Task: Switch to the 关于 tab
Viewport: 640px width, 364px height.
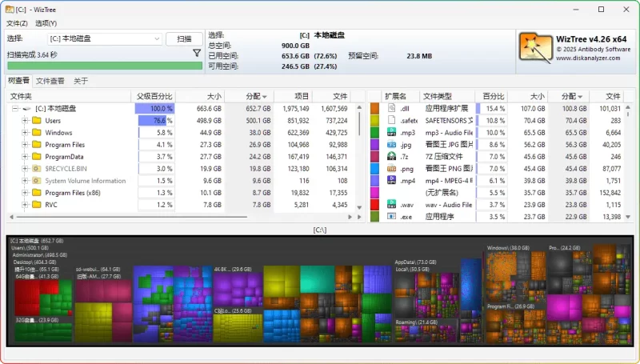Action: [x=81, y=81]
